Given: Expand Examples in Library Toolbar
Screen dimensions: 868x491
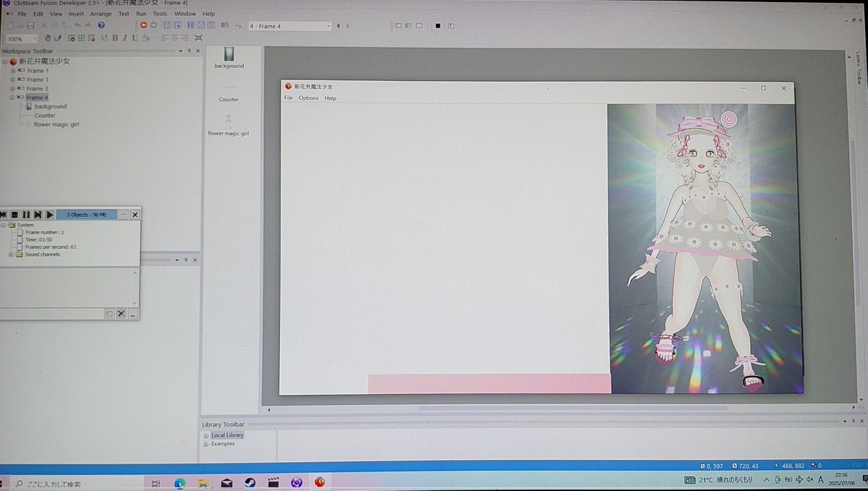Looking at the screenshot, I should click(x=206, y=444).
